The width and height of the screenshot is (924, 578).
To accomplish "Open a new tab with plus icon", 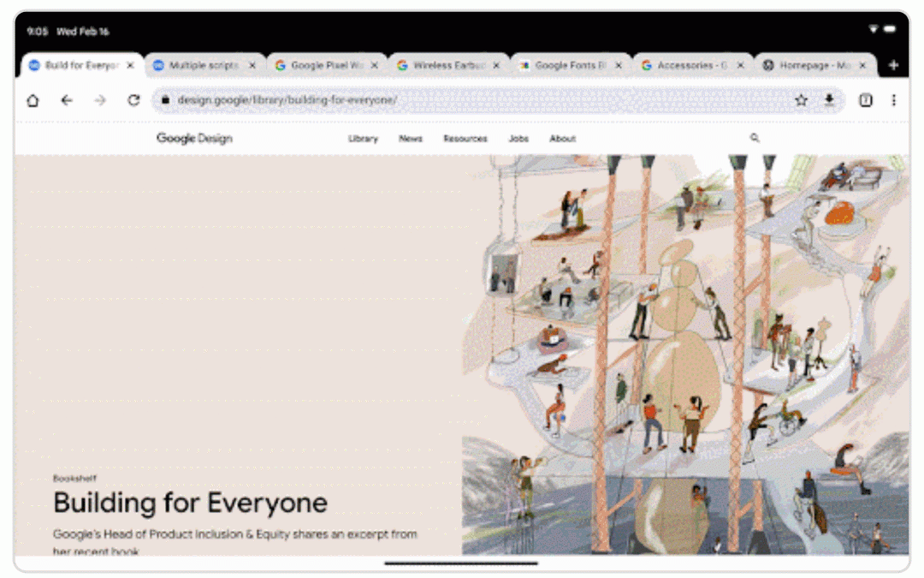I will [x=893, y=65].
